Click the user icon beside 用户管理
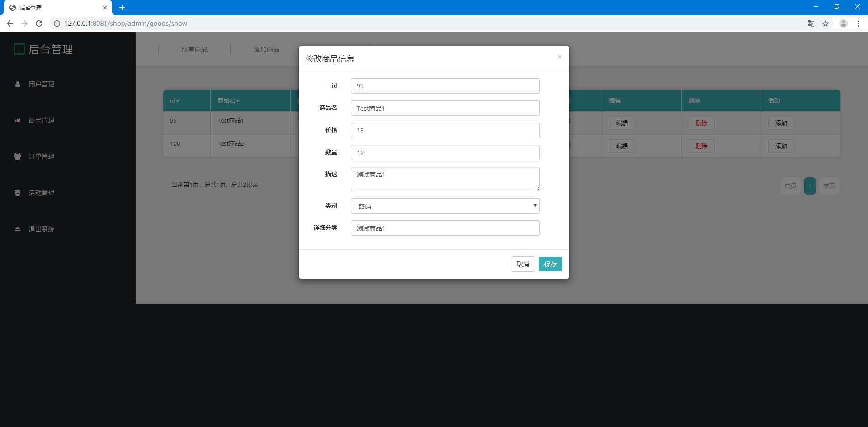Screen dimensions: 868x427 [x=18, y=84]
